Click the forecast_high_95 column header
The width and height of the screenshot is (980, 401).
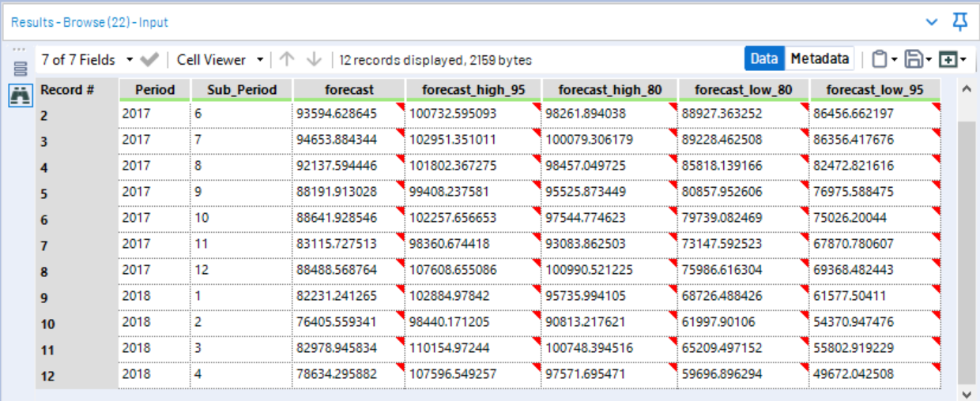click(473, 89)
